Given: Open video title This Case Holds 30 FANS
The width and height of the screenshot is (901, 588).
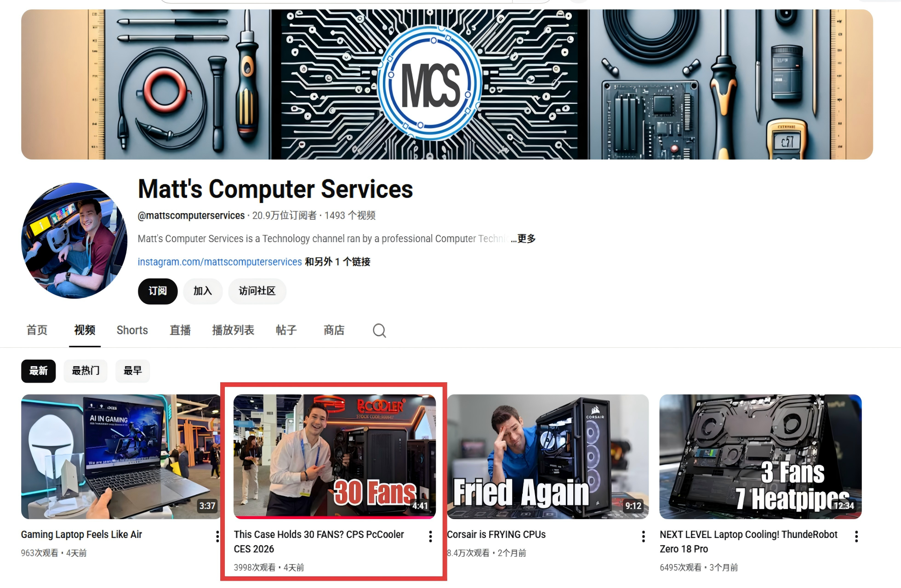Looking at the screenshot, I should tap(319, 542).
